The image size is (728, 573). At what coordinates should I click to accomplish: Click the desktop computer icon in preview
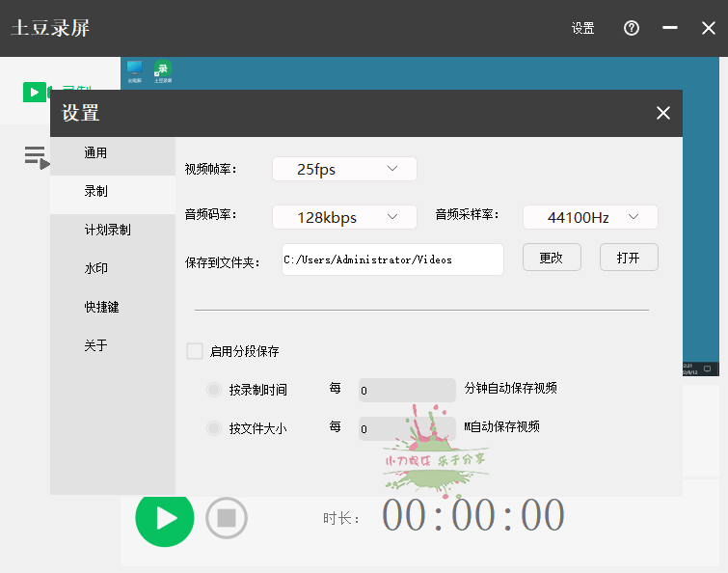[135, 69]
